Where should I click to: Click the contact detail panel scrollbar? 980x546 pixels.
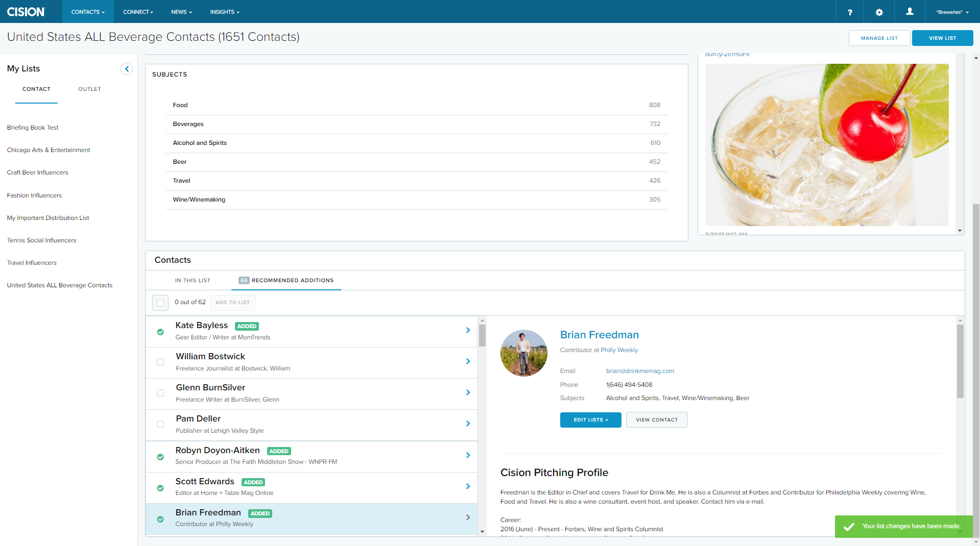point(960,361)
